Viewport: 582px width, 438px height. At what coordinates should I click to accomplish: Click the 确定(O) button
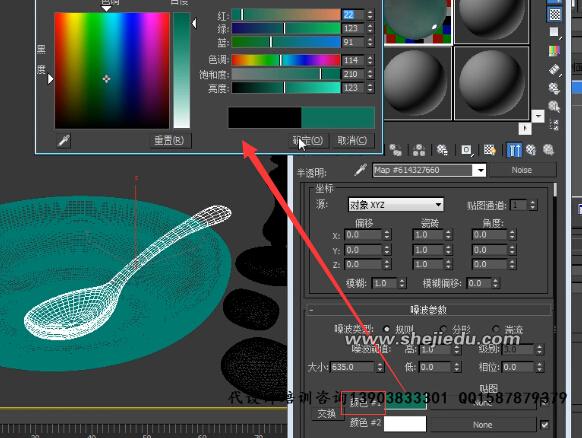pyautogui.click(x=308, y=141)
